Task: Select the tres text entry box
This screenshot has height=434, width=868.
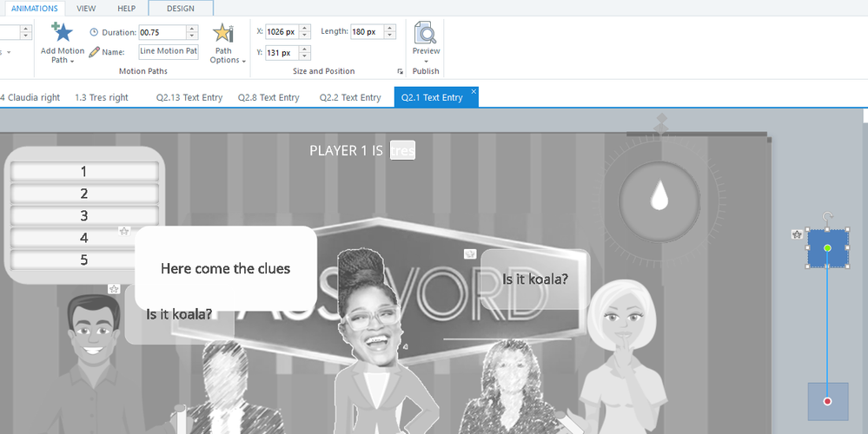Action: [402, 150]
